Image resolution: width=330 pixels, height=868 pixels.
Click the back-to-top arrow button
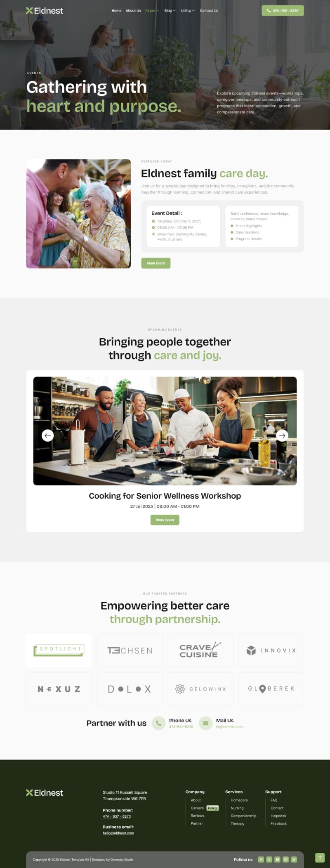(x=320, y=858)
